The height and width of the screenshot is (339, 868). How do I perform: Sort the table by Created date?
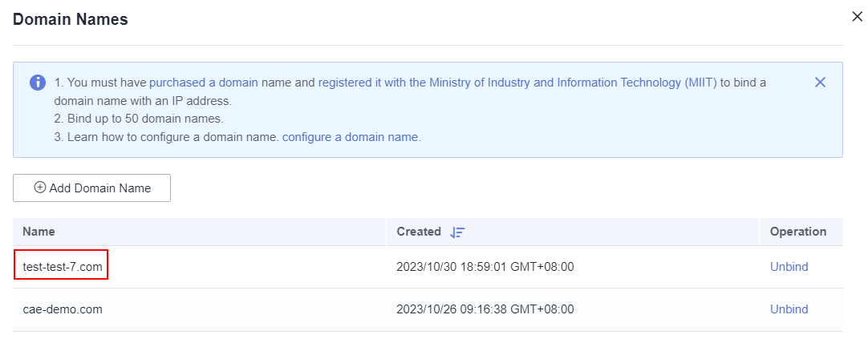tap(457, 232)
